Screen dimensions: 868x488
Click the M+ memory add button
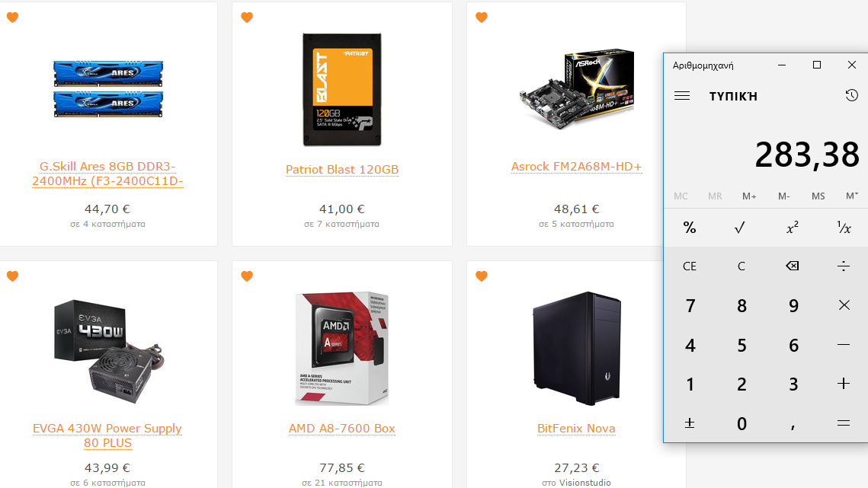749,196
